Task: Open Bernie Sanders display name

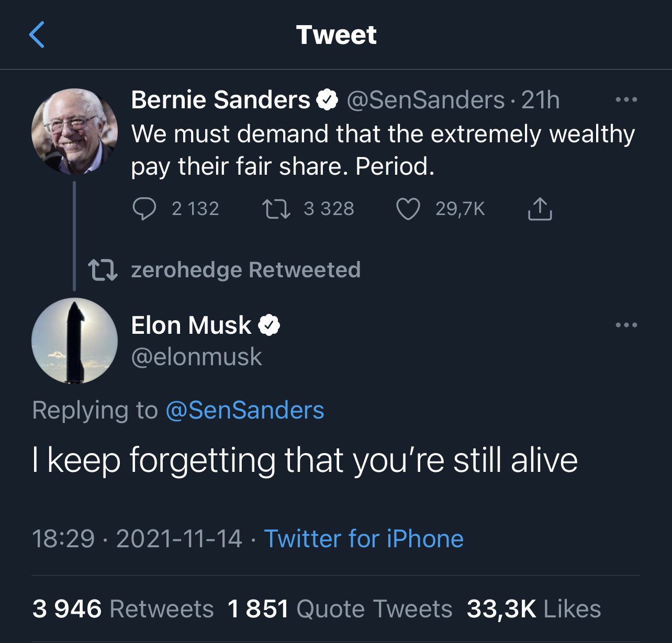Action: click(220, 99)
